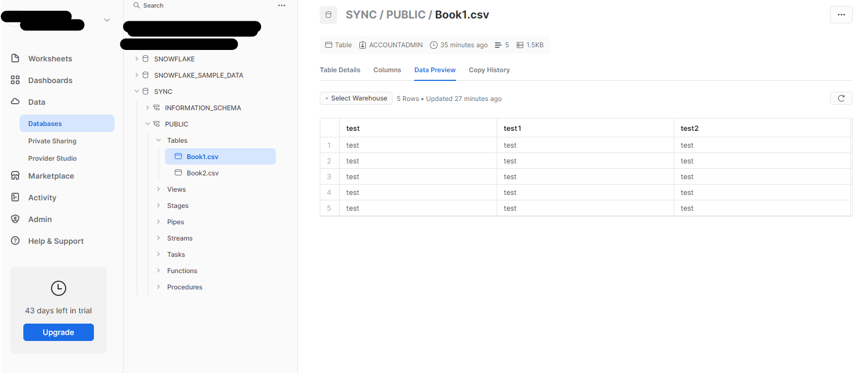
Task: Select Book1.csv table in tree
Action: pos(220,156)
